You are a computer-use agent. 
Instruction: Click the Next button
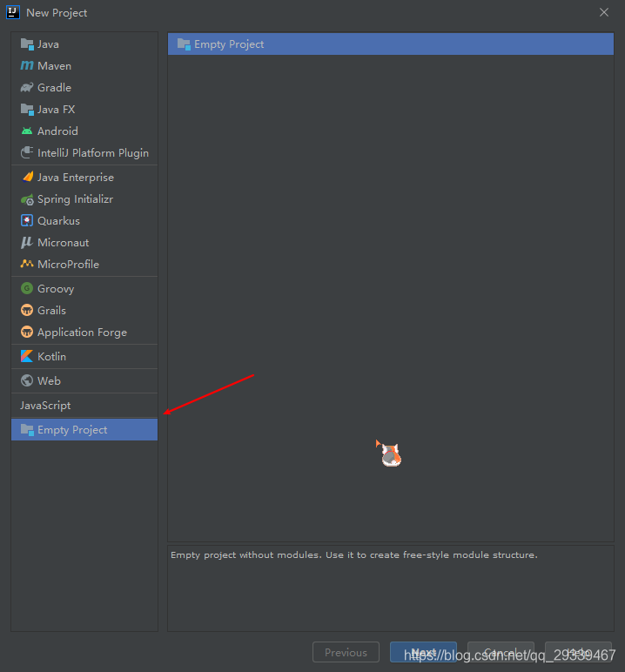click(x=424, y=652)
